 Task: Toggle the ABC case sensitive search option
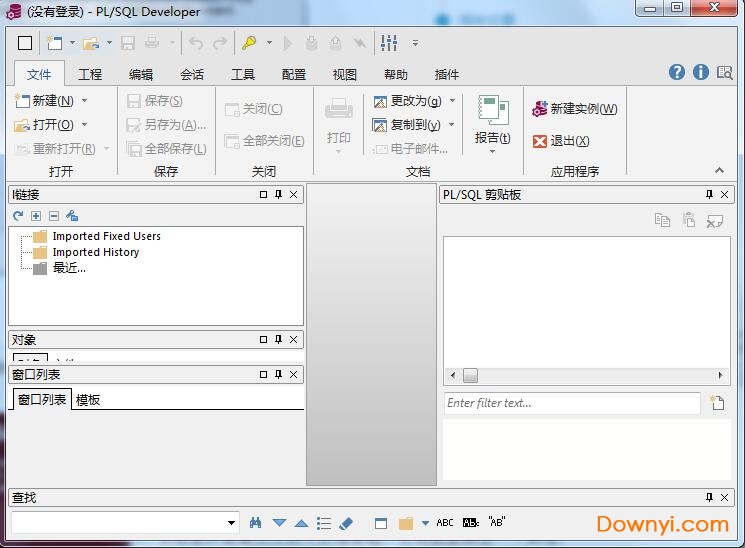[x=445, y=523]
